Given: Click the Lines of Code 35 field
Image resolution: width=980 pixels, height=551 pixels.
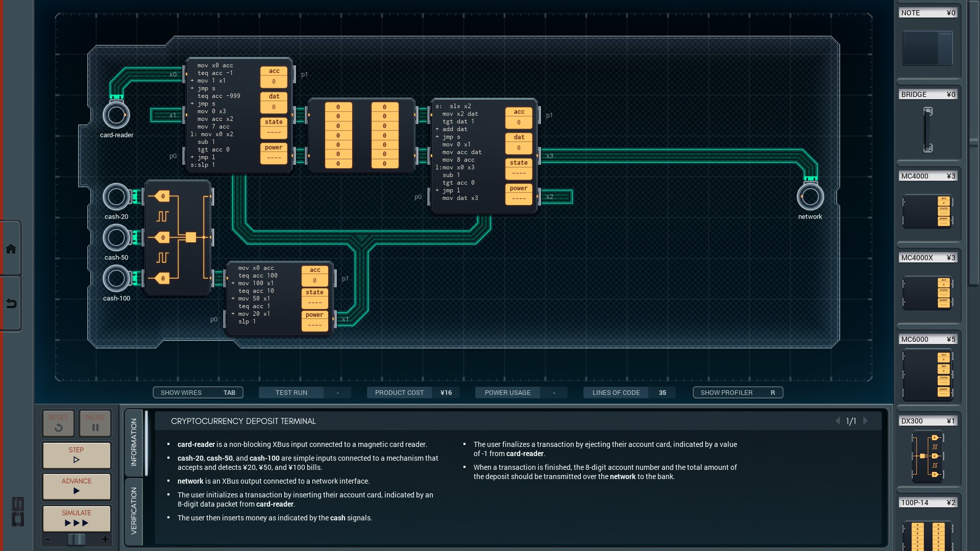Looking at the screenshot, I should 629,392.
